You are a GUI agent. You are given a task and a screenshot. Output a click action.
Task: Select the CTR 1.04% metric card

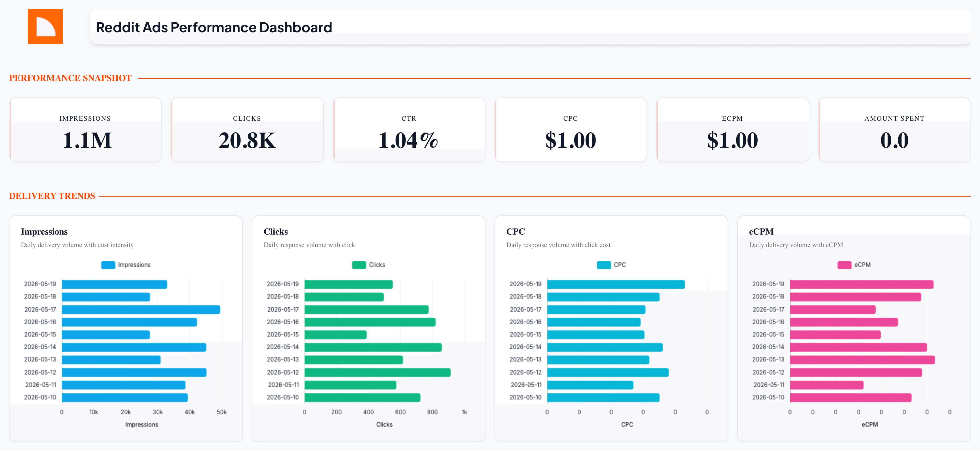pyautogui.click(x=409, y=130)
